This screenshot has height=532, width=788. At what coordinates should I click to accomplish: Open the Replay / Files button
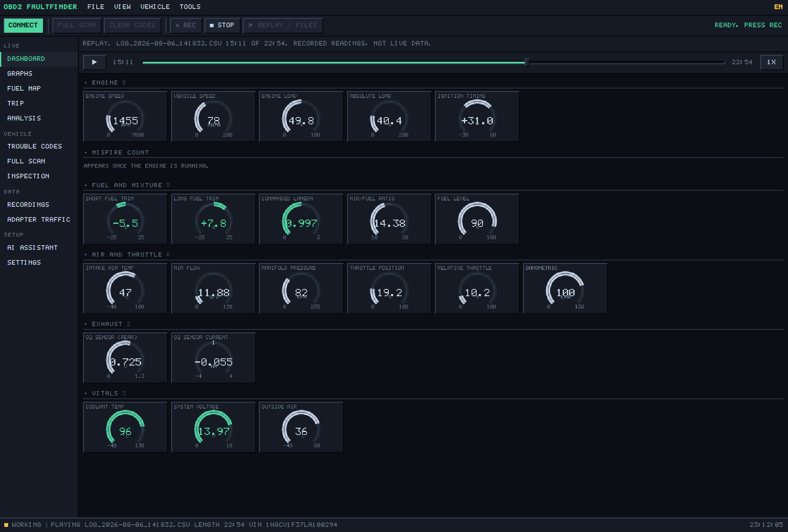282,25
